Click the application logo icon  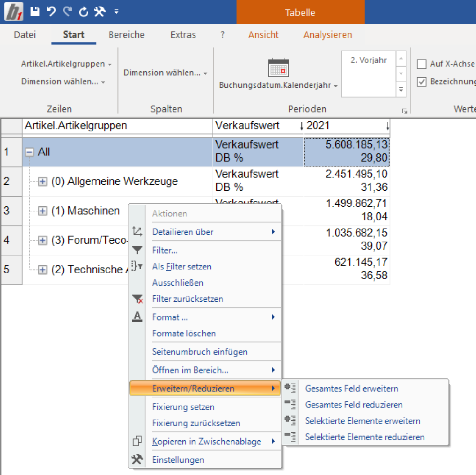[14, 11]
